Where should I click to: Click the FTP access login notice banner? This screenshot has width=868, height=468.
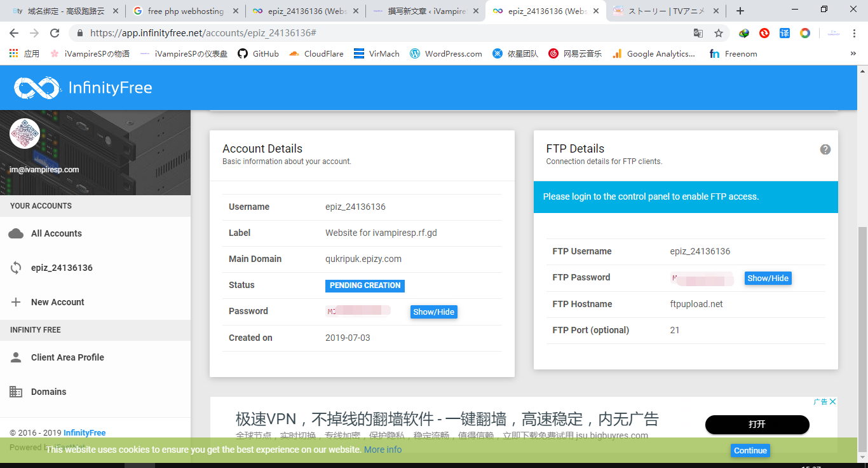tap(686, 197)
